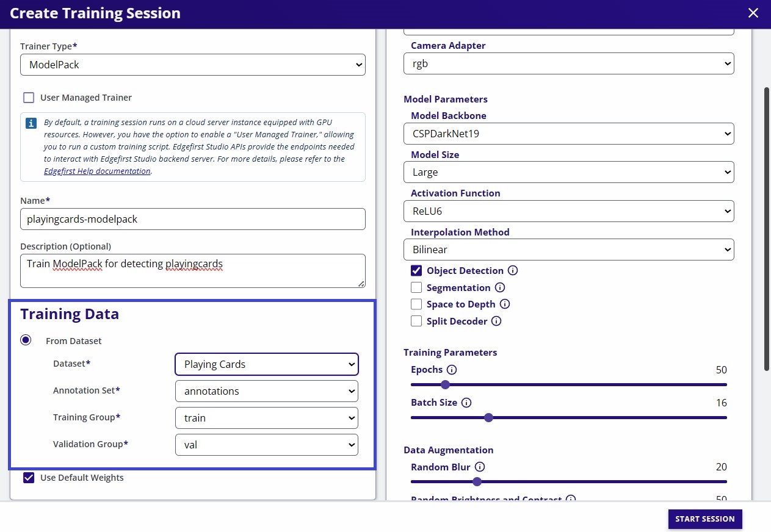This screenshot has height=532, width=771.
Task: Open the Model Backbone dropdown
Action: pos(569,134)
